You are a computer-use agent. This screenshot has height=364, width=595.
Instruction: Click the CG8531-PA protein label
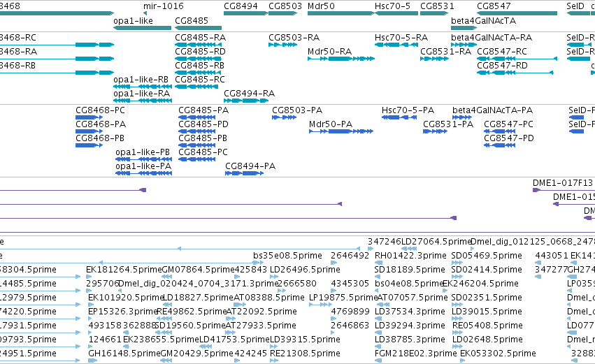[x=448, y=124]
